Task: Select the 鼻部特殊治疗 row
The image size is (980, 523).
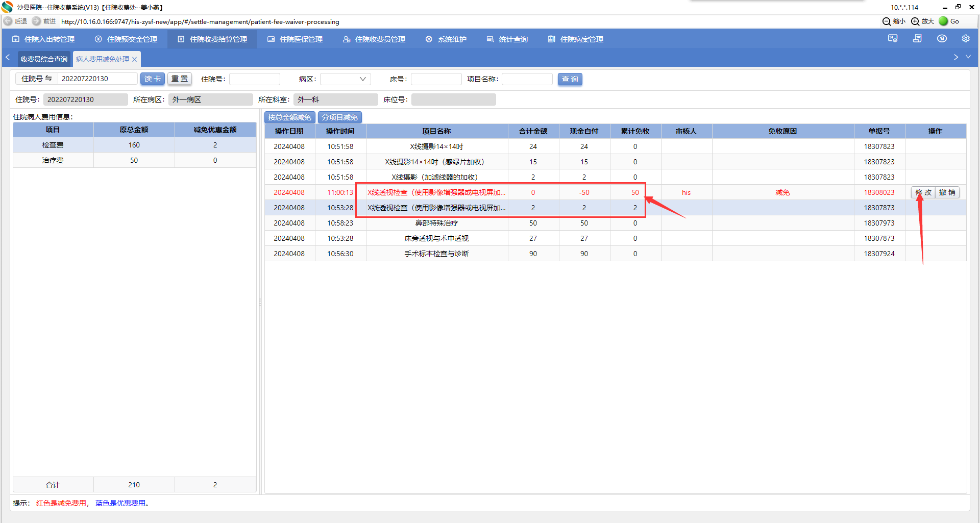Action: [615, 223]
